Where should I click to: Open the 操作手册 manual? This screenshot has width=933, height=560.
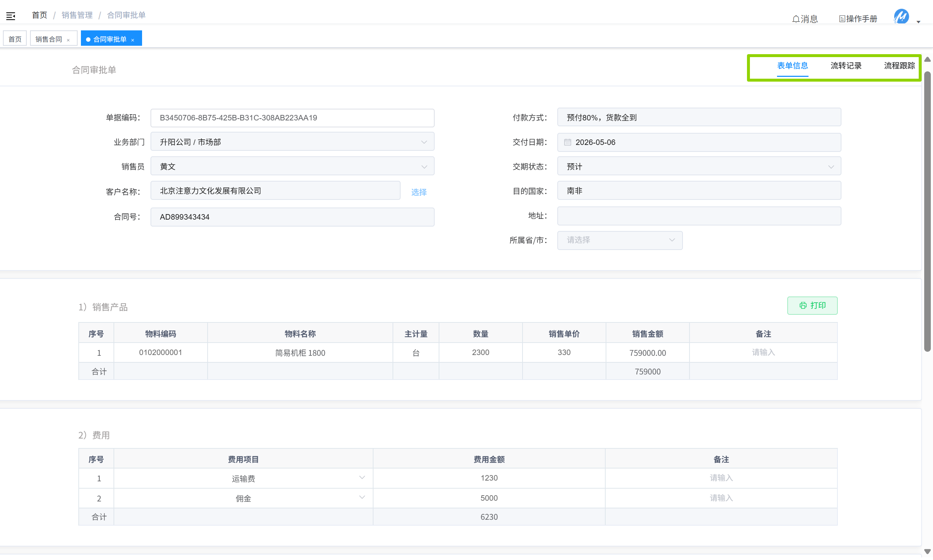pos(858,19)
